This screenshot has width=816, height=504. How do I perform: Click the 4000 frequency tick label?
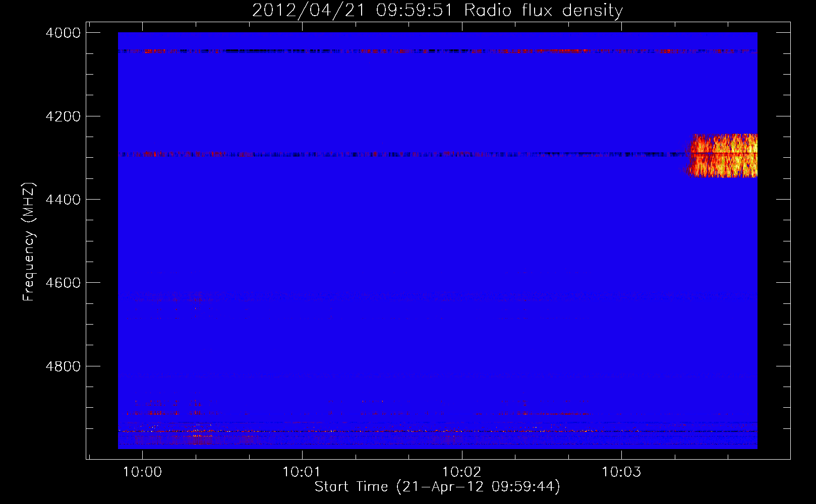63,33
